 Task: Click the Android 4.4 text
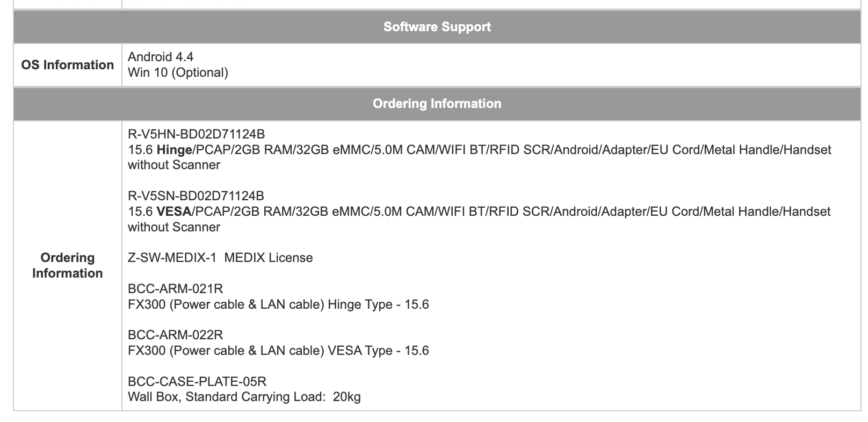pos(161,57)
